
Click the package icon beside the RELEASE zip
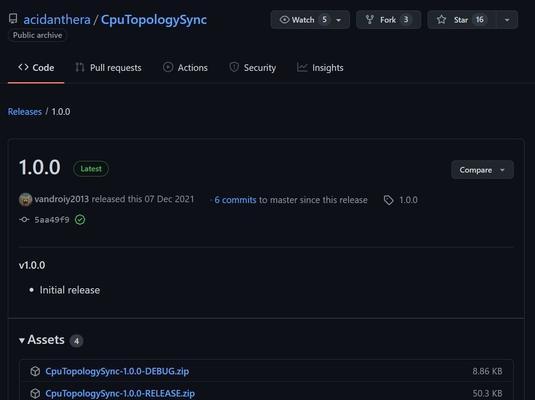[35, 394]
